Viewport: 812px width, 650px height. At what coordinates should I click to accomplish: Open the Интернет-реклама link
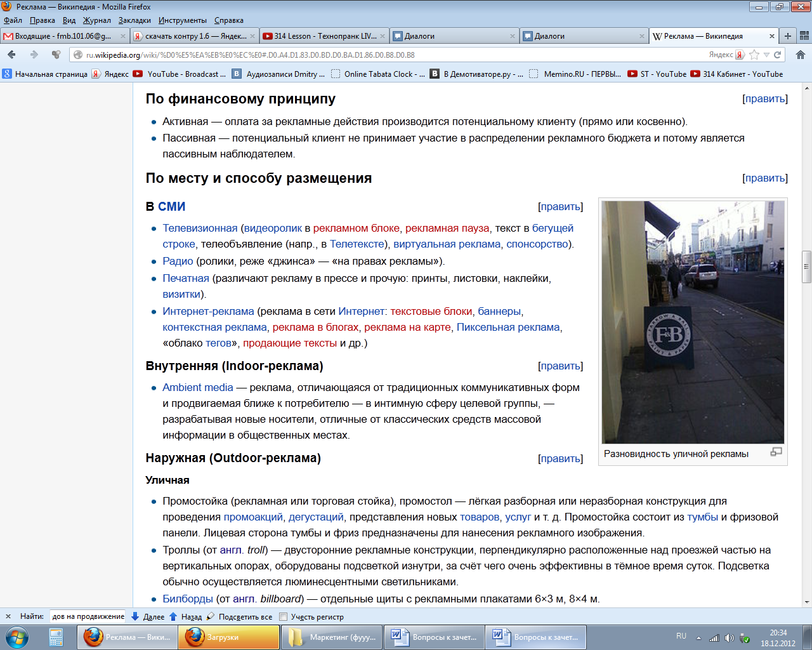click(208, 312)
